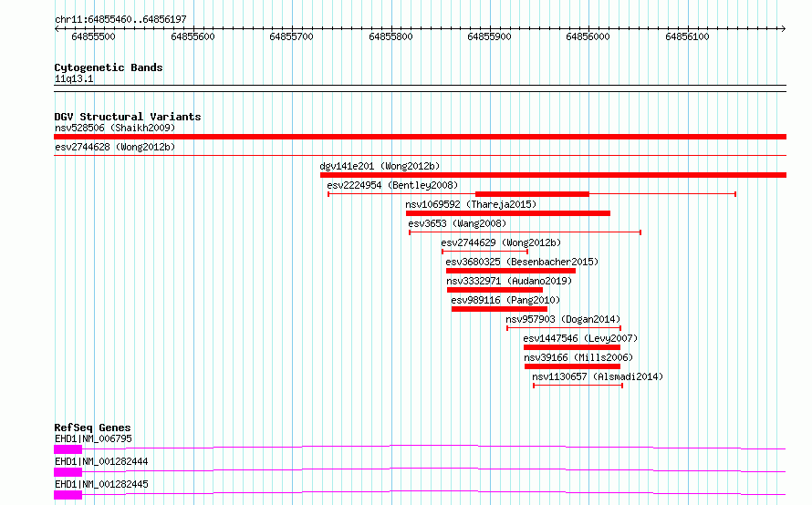This screenshot has width=812, height=505.
Task: Click the 64855500 ruler position
Action: point(94,36)
